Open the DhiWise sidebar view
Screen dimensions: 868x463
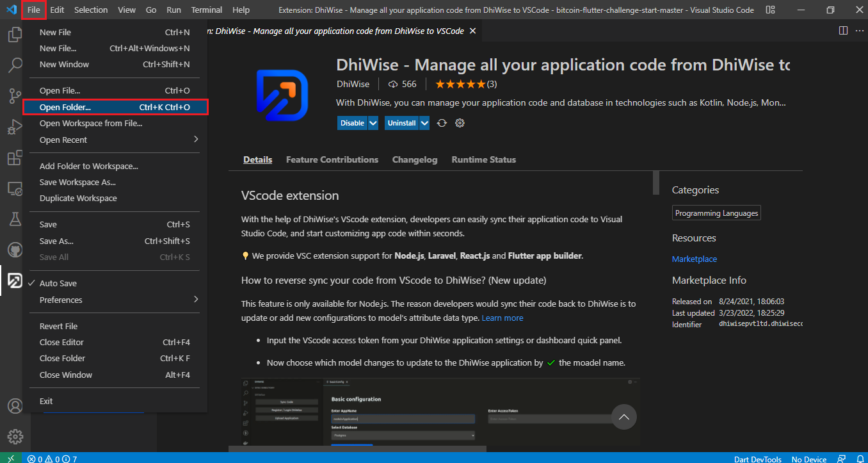tap(15, 280)
